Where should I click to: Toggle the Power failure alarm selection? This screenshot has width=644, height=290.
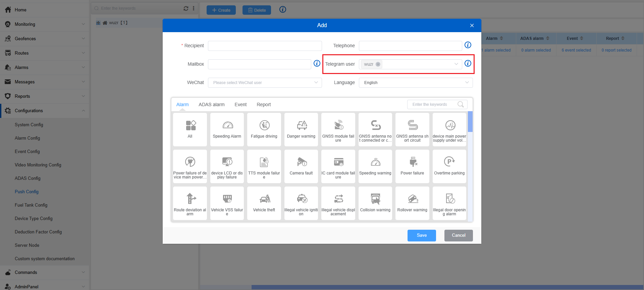point(412,166)
